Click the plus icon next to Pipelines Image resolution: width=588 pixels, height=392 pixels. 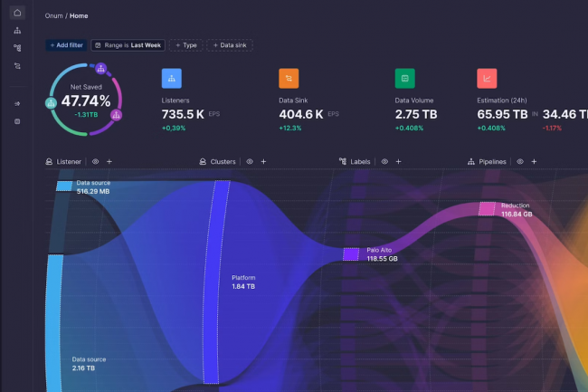534,161
